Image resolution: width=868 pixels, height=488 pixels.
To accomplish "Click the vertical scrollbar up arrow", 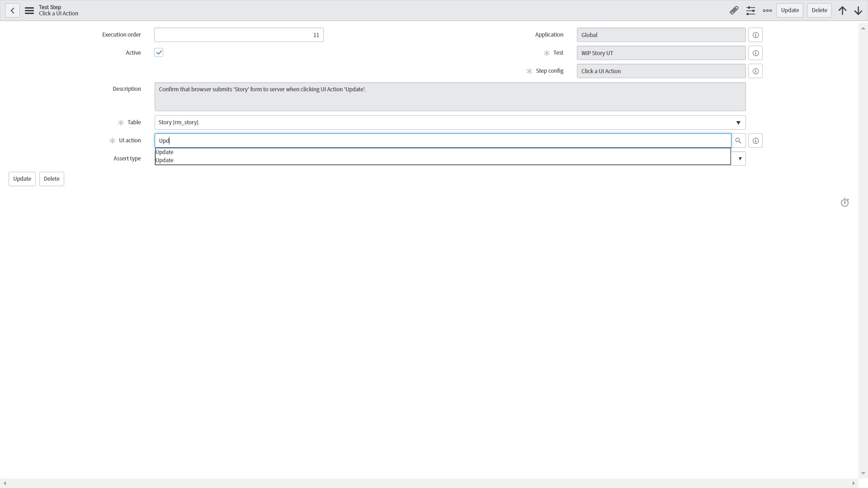I will [x=863, y=28].
